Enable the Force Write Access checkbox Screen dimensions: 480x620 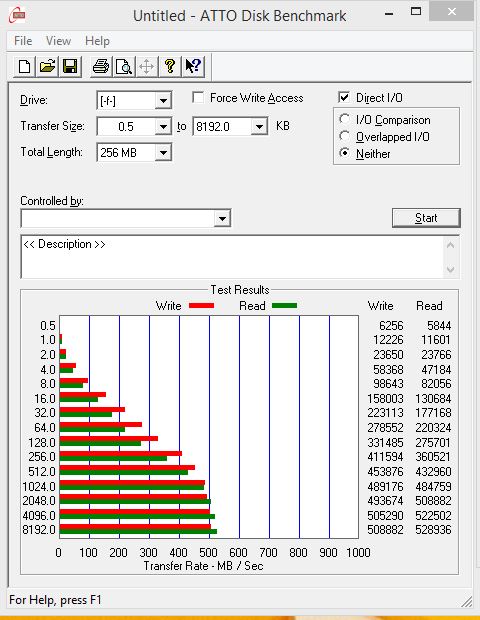198,97
